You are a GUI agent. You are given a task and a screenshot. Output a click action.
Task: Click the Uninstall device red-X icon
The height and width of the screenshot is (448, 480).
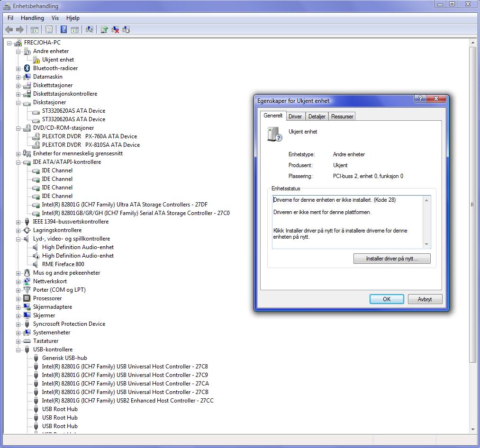tap(115, 29)
